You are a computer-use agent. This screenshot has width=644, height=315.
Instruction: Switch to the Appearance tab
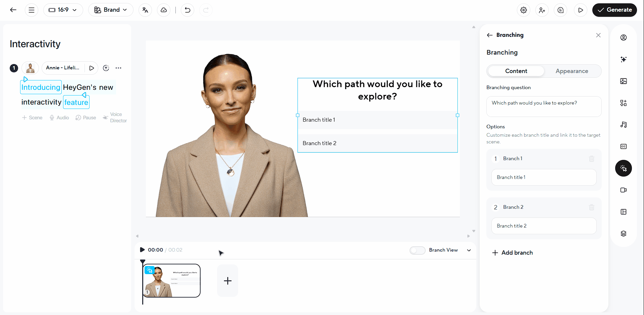[x=572, y=71]
